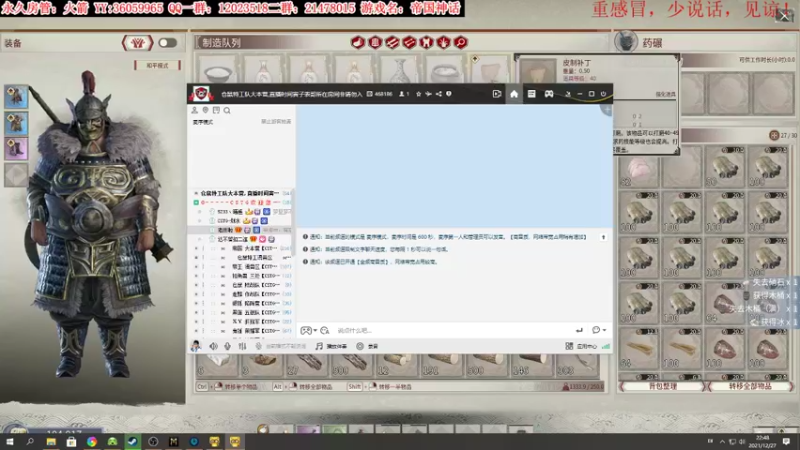This screenshot has width=800, height=450.
Task: Click the second red crafting category icon
Action: pos(375,42)
